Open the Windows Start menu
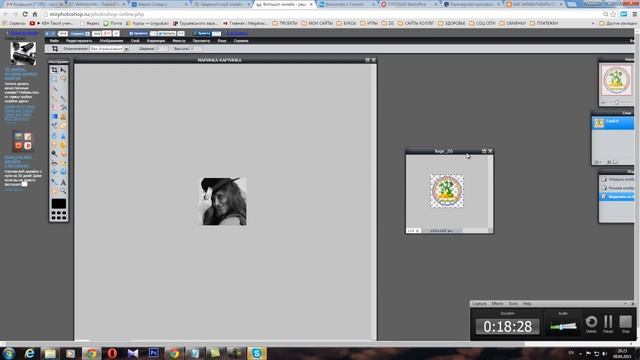 point(9,353)
